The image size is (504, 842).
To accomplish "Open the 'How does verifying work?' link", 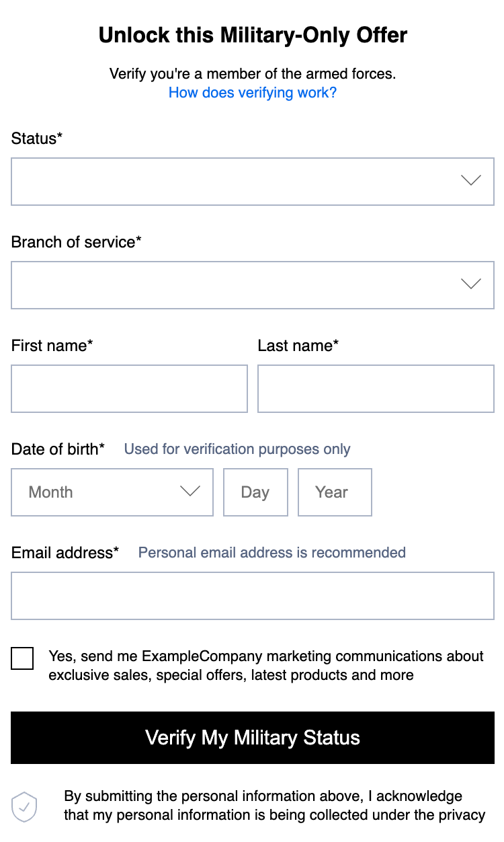I will (253, 93).
